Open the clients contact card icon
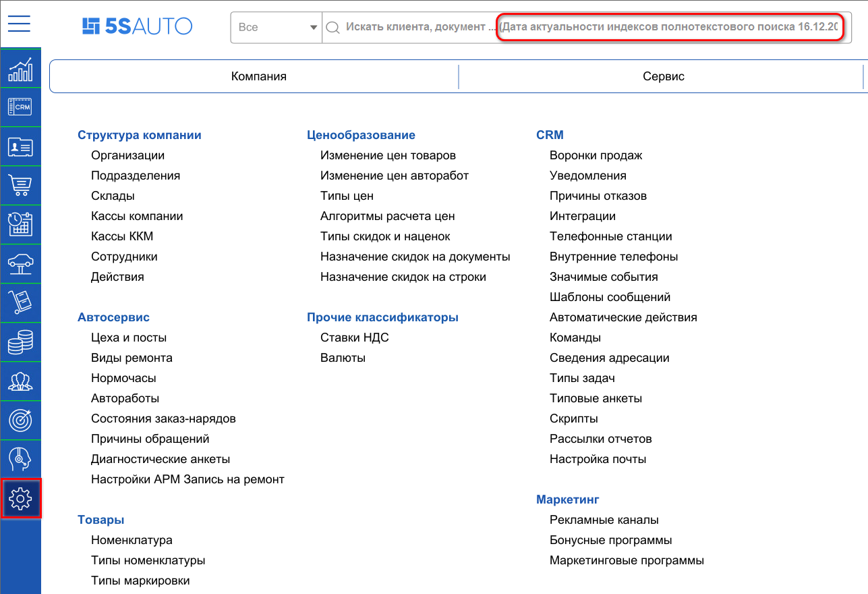This screenshot has height=594, width=868. pos(20,146)
